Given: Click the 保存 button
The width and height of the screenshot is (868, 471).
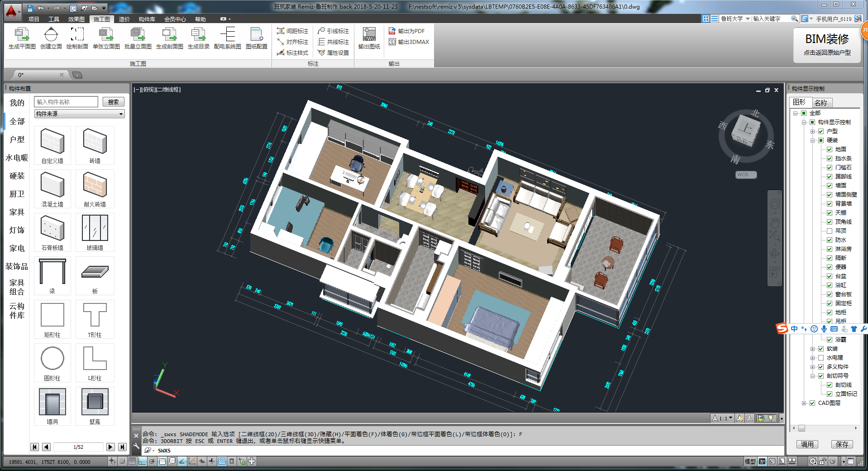Looking at the screenshot, I should tap(842, 444).
